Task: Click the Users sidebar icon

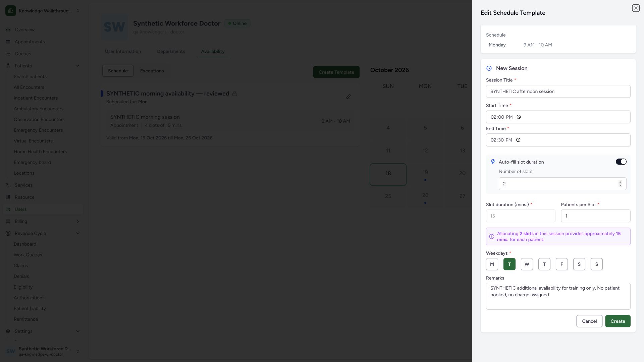Action: point(8,209)
